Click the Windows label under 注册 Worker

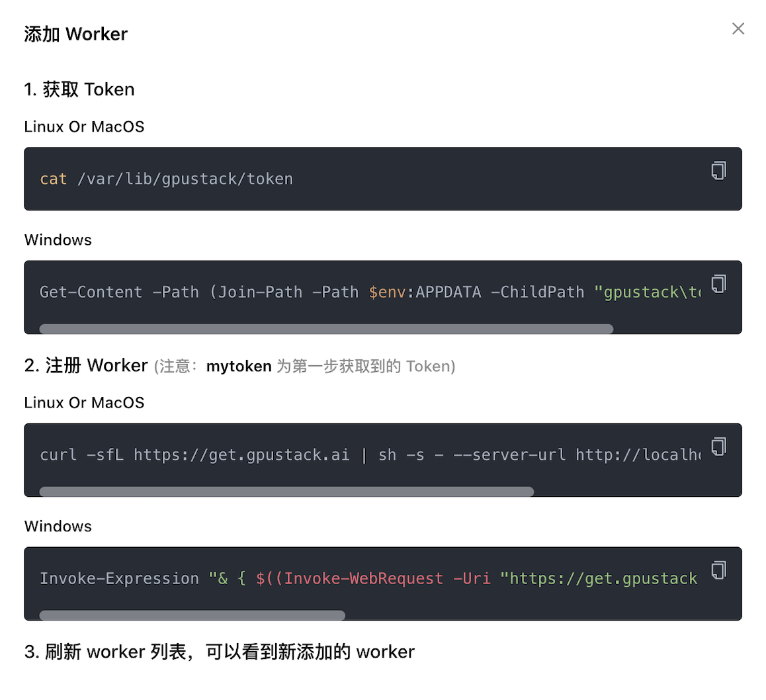(58, 526)
